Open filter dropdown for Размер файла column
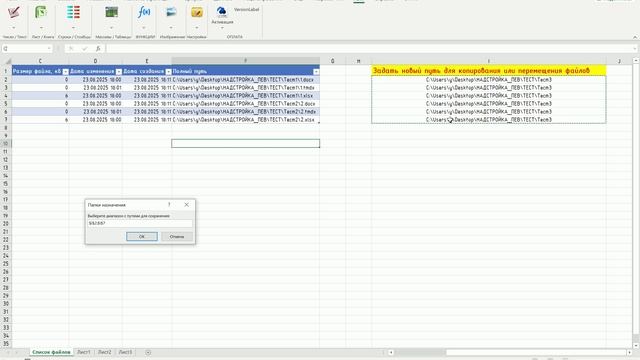 [x=65, y=71]
